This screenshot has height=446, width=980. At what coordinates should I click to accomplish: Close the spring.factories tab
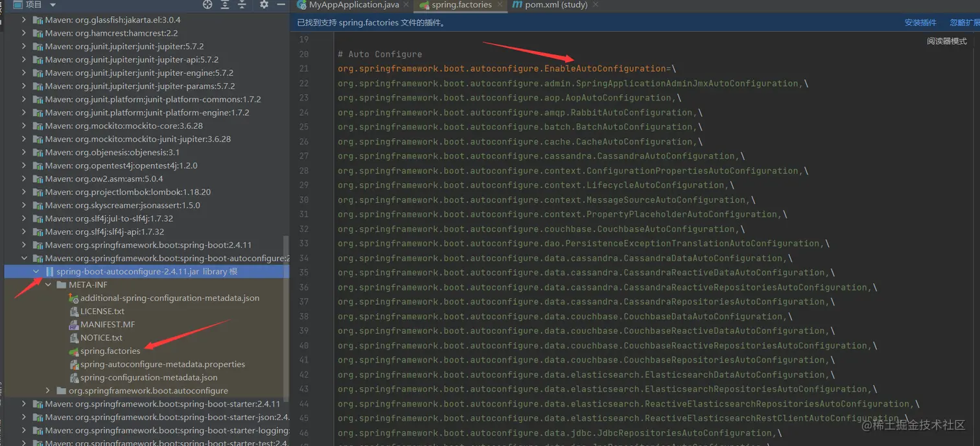[x=500, y=5]
